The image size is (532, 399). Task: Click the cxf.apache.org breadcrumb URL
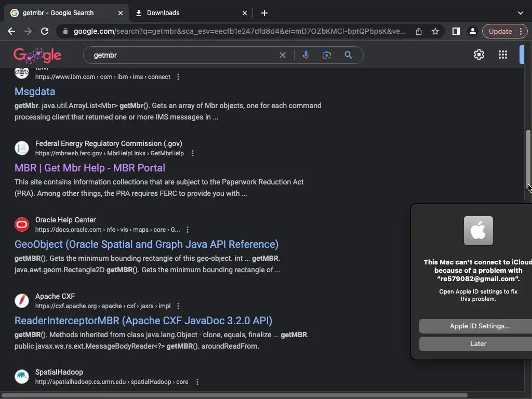[103, 306]
